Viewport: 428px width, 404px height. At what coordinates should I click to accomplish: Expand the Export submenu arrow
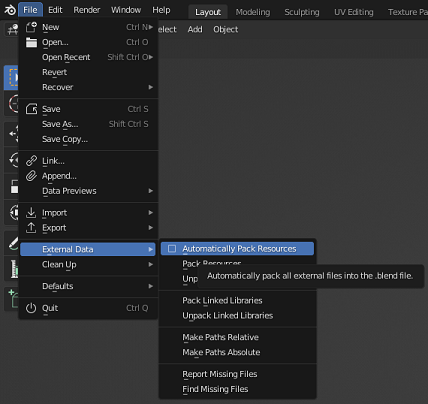click(x=151, y=227)
